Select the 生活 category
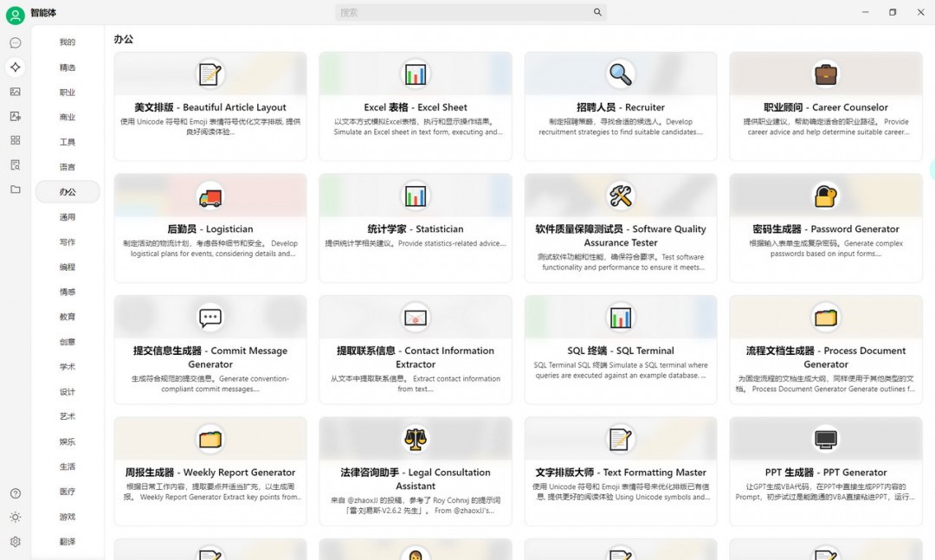935x560 pixels. tap(68, 467)
